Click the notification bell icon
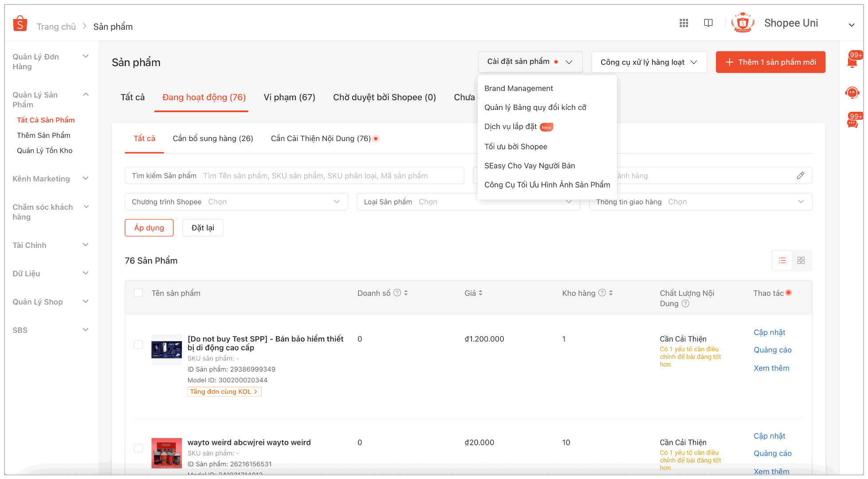 click(852, 61)
